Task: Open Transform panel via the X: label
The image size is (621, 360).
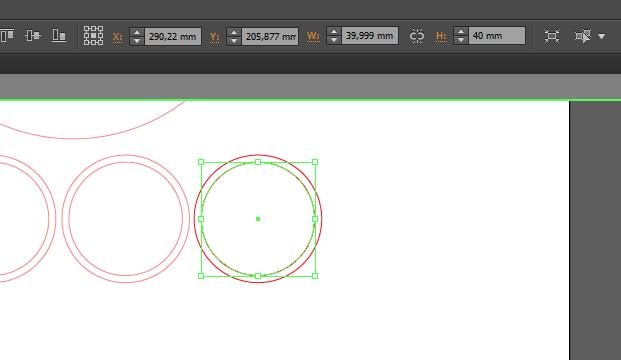Action: [117, 37]
